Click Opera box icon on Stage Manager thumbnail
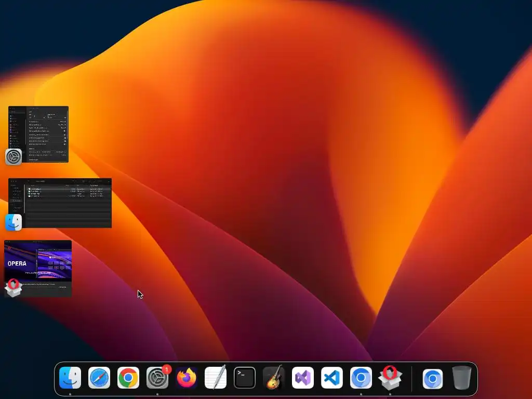This screenshot has height=399, width=532. [x=14, y=288]
